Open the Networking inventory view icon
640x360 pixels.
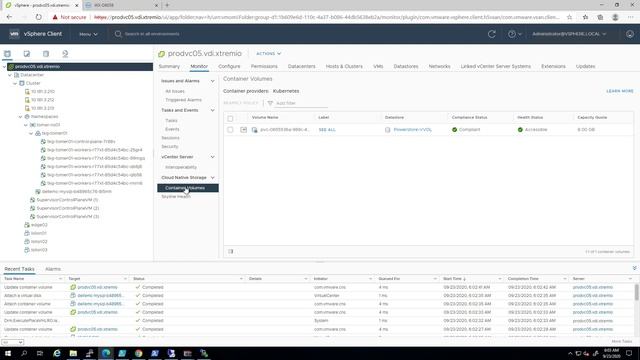click(65, 53)
